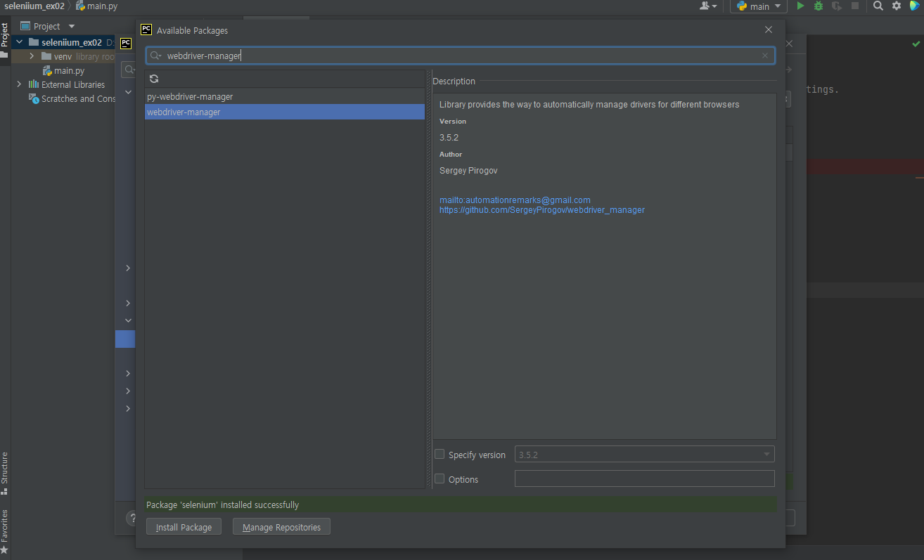The height and width of the screenshot is (560, 924).
Task: Click the main.py Python file icon
Action: click(x=47, y=70)
